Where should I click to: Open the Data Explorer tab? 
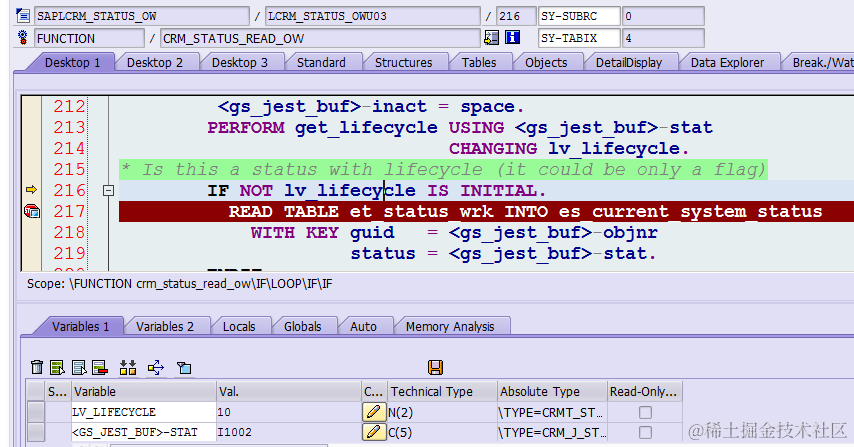(727, 63)
